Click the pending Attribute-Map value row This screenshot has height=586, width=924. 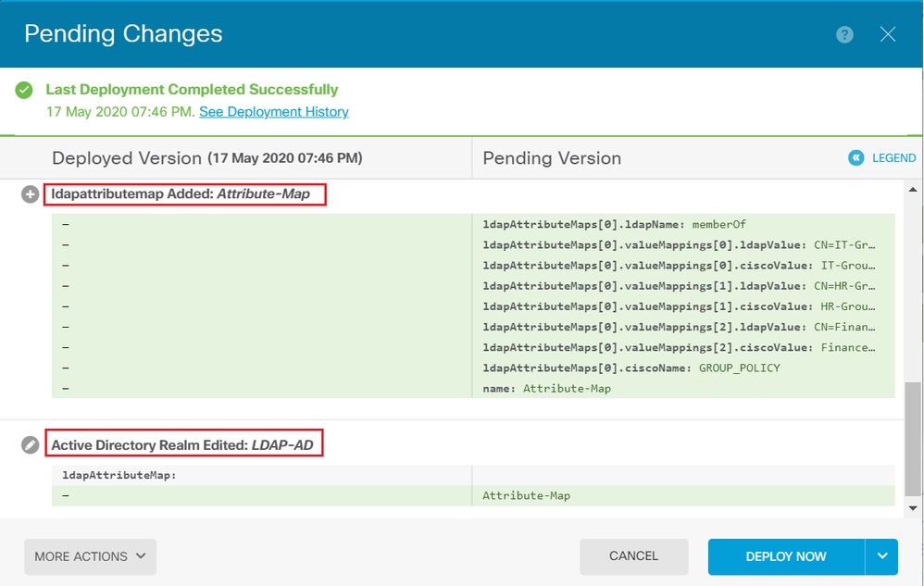coord(526,495)
